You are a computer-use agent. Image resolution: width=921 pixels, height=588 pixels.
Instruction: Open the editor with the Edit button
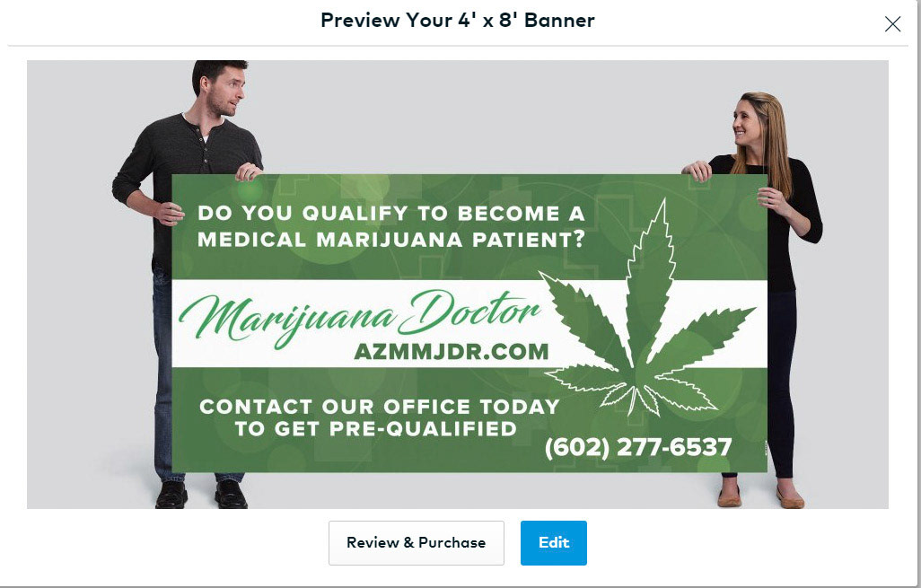tap(553, 543)
